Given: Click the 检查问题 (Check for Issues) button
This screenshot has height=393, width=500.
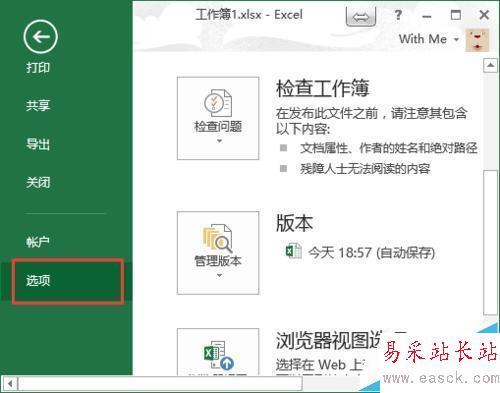Looking at the screenshot, I should point(218,118).
